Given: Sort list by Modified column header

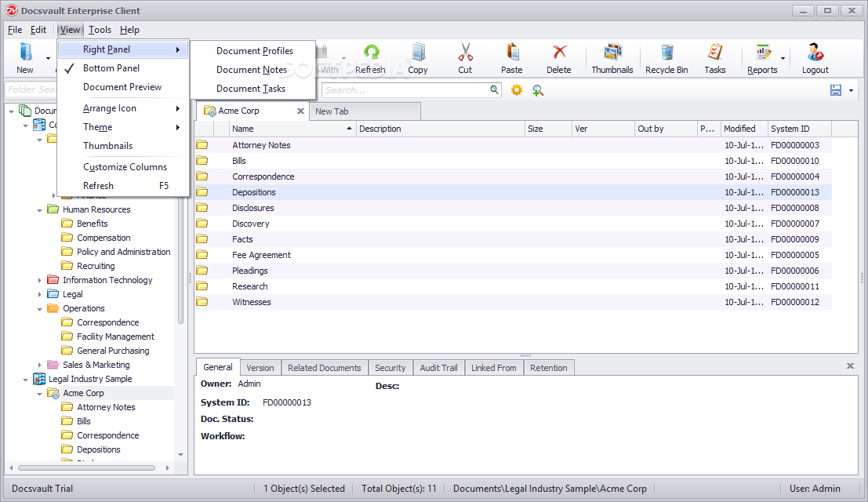Looking at the screenshot, I should 744,129.
